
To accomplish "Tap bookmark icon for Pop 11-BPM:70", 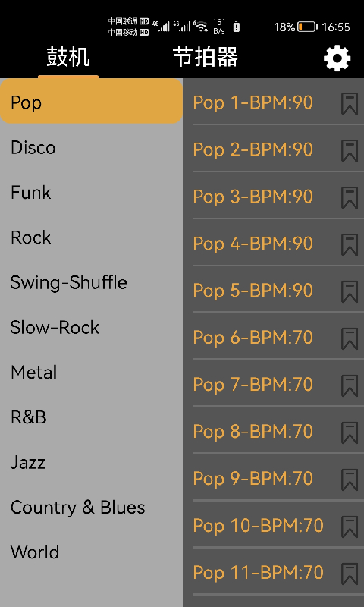I will pos(350,574).
